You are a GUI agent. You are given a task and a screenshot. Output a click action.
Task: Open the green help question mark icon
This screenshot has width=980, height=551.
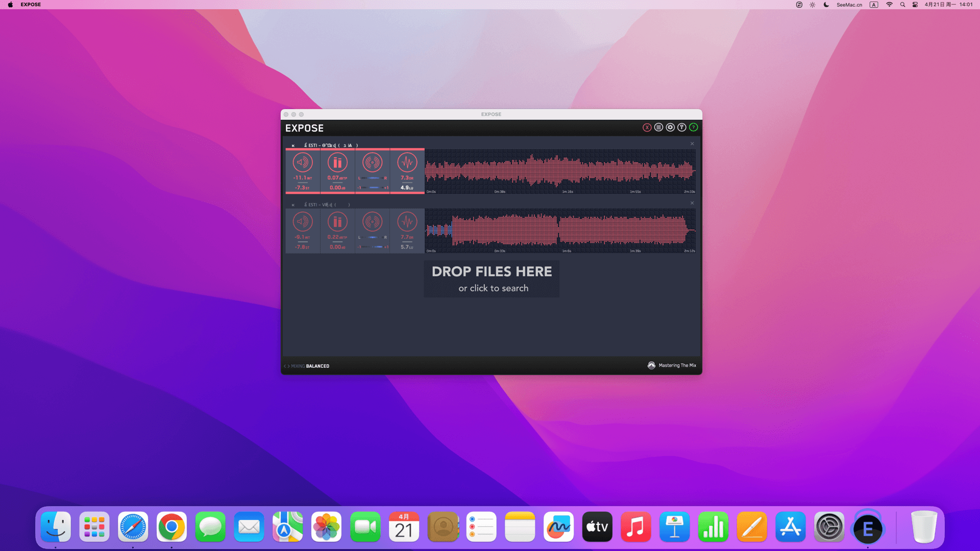pyautogui.click(x=694, y=128)
